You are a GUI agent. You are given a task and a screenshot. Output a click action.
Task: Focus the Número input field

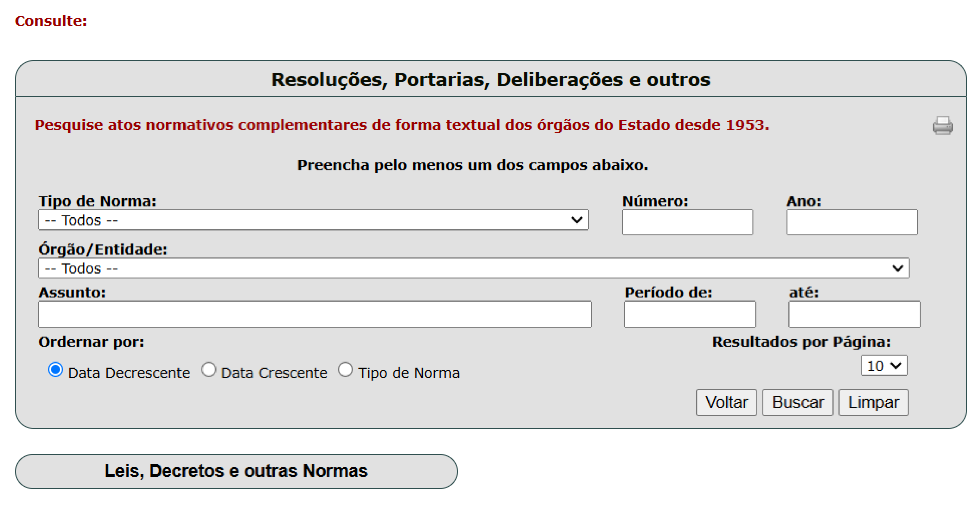click(x=687, y=223)
